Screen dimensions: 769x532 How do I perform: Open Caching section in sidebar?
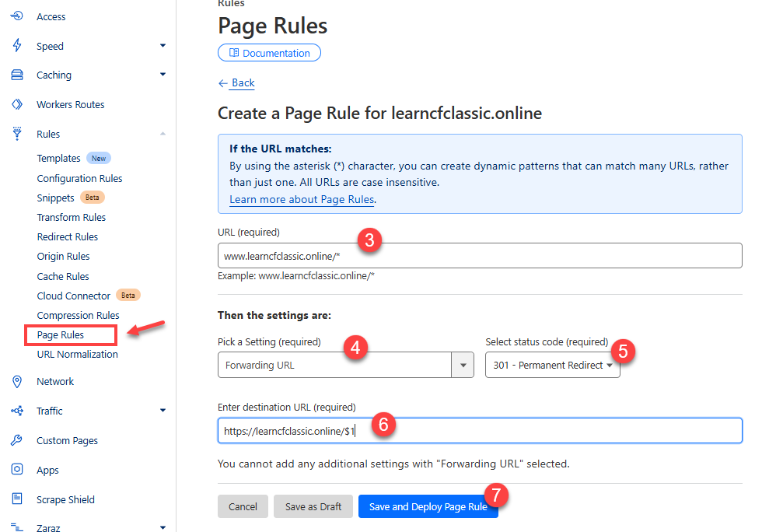pyautogui.click(x=54, y=75)
